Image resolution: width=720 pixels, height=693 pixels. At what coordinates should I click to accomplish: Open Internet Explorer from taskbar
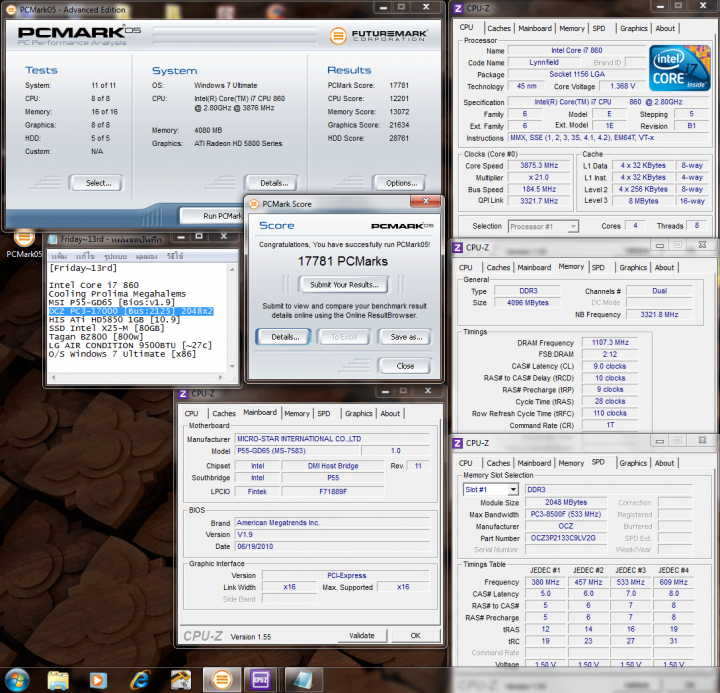coord(140,680)
